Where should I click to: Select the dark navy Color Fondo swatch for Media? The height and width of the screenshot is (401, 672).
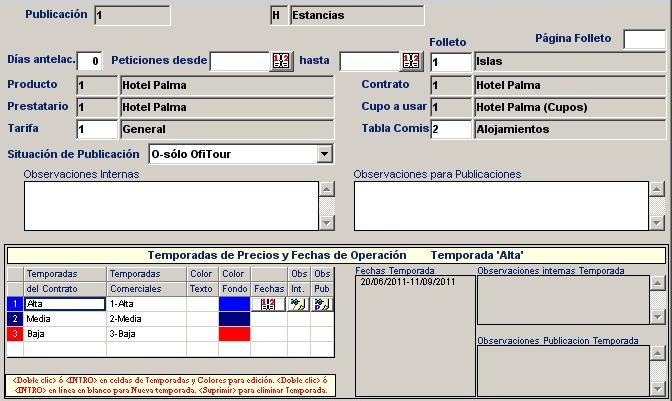tap(234, 319)
